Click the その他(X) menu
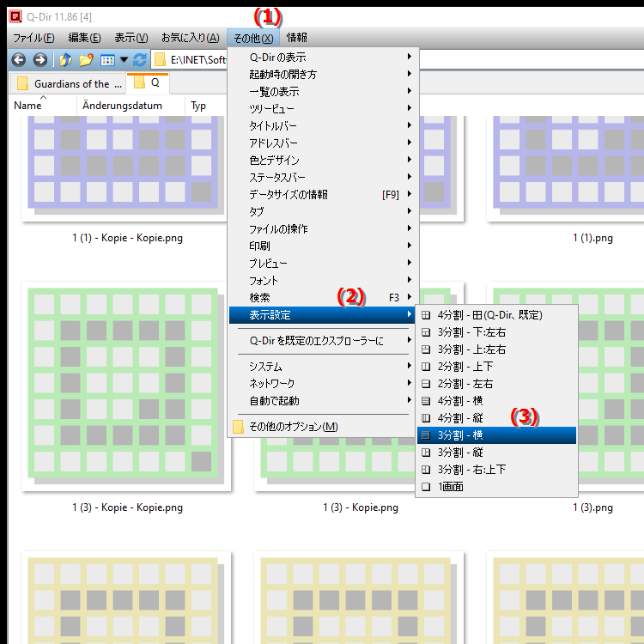 coord(253,38)
